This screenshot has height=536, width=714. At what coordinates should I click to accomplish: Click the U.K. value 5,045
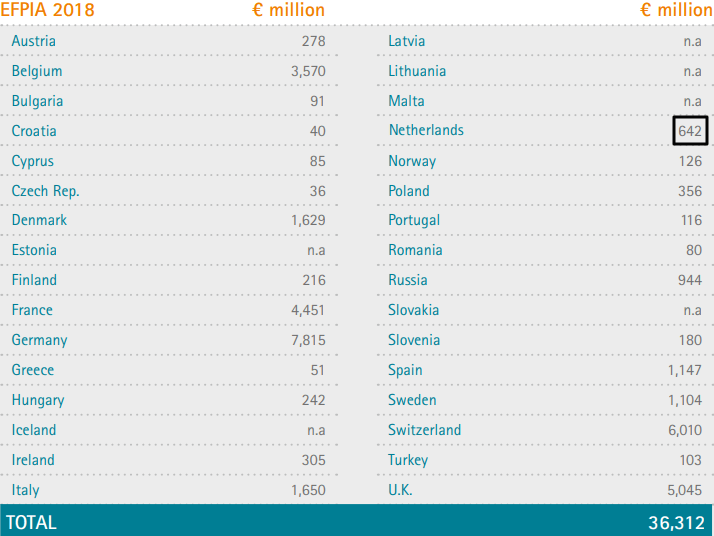point(684,490)
